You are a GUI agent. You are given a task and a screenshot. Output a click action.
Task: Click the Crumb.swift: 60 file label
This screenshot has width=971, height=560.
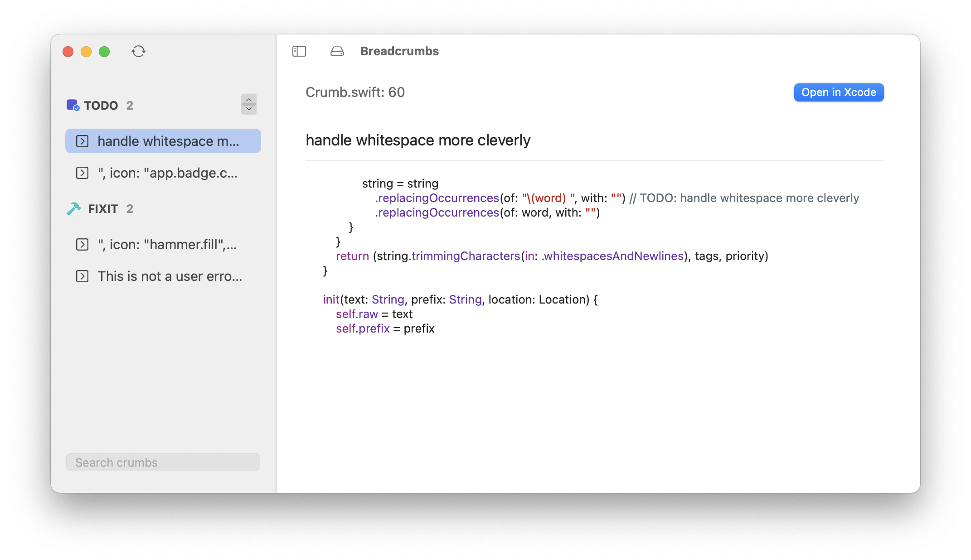355,92
